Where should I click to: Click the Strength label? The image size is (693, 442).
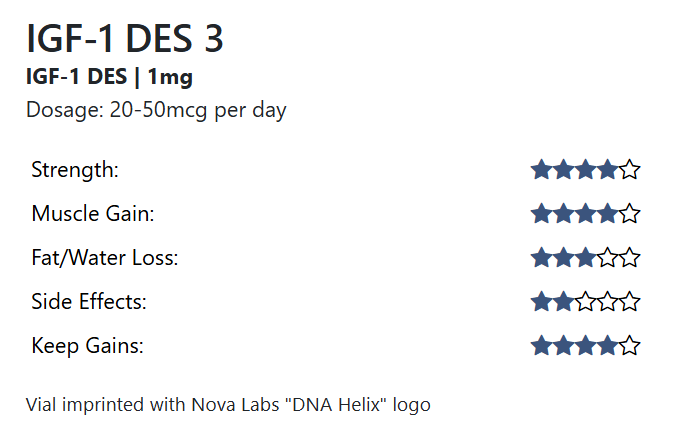75,170
